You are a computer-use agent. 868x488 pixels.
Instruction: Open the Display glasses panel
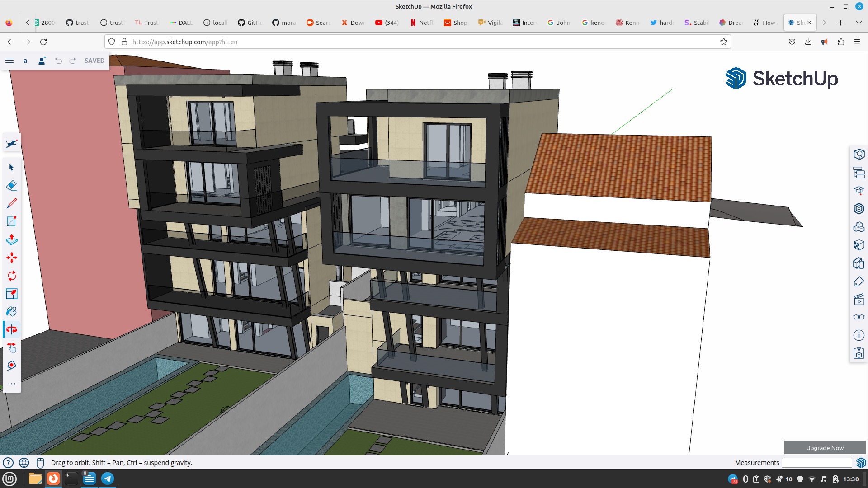859,317
